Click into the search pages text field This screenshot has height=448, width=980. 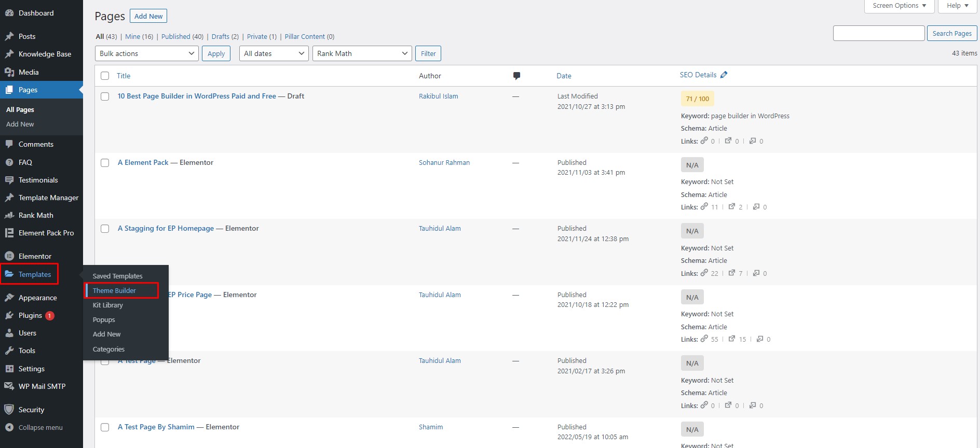point(878,33)
